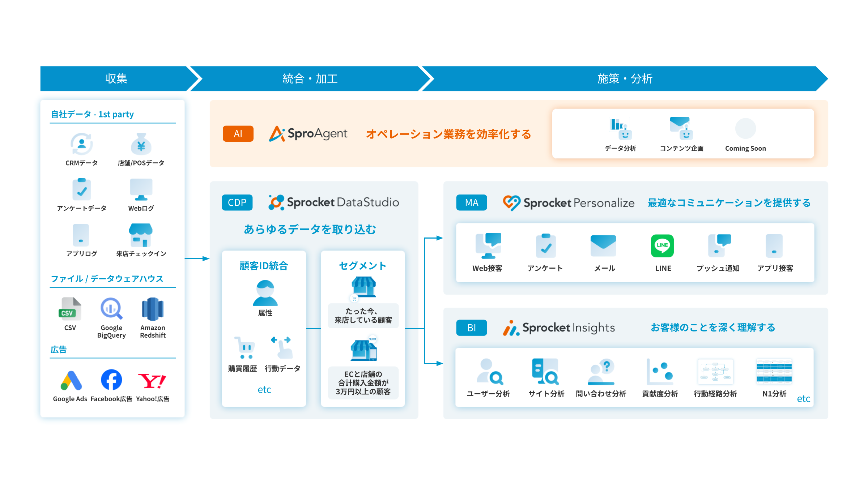The width and height of the screenshot is (868, 488).
Task: Click the N1分析 table thumbnail
Action: pyautogui.click(x=774, y=371)
